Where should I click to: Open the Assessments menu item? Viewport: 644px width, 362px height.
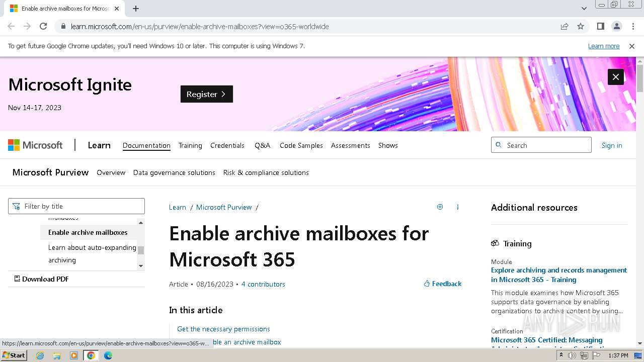pyautogui.click(x=351, y=145)
